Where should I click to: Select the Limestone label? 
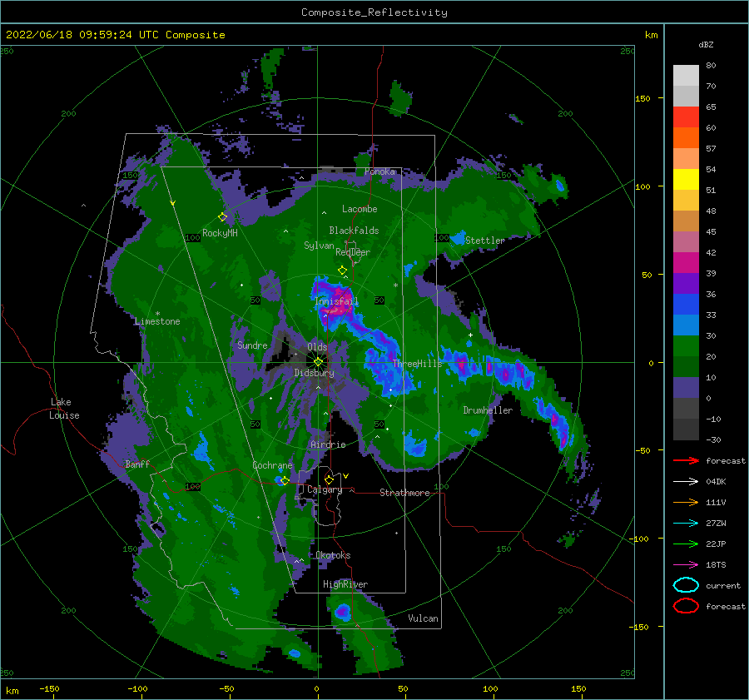157,321
